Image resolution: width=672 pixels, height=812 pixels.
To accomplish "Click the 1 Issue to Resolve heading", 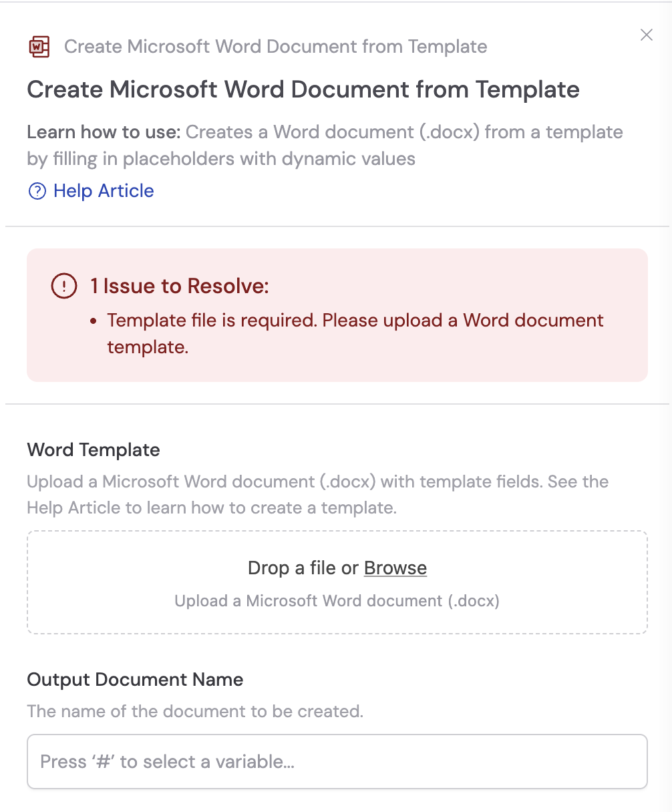I will [x=180, y=286].
